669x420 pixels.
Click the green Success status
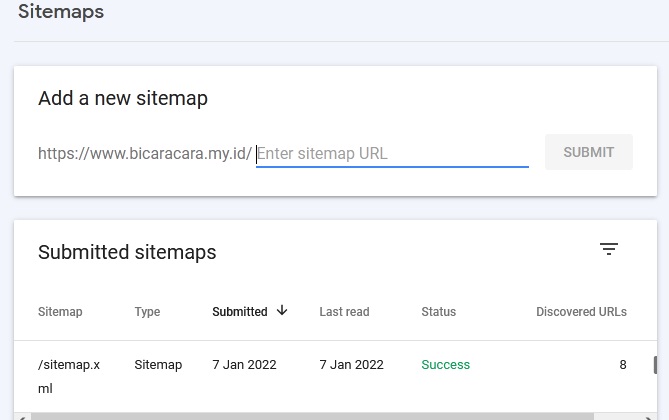(x=445, y=365)
